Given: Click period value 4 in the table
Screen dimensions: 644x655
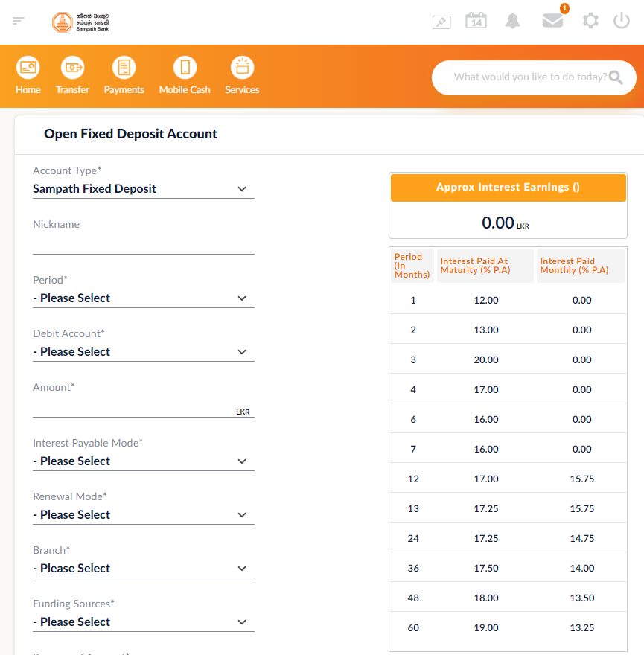Looking at the screenshot, I should click(413, 390).
